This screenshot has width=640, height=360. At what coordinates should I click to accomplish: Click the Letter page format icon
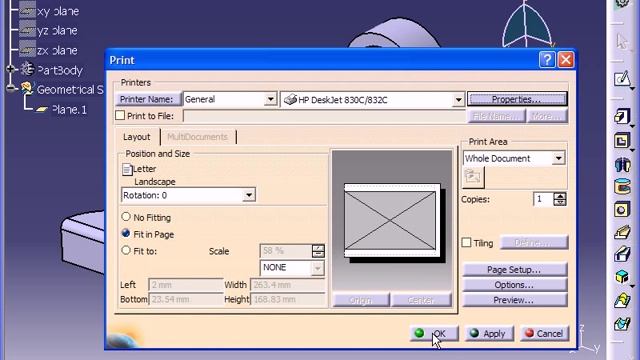point(127,169)
